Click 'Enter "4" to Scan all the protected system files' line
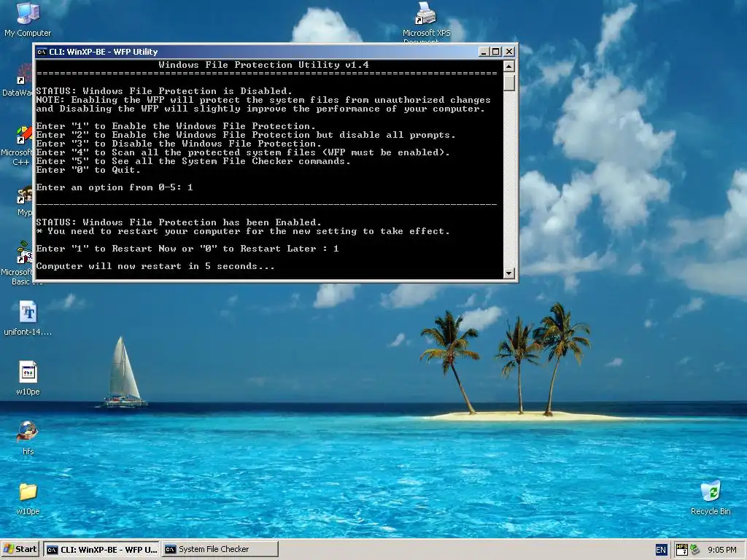 (x=243, y=152)
